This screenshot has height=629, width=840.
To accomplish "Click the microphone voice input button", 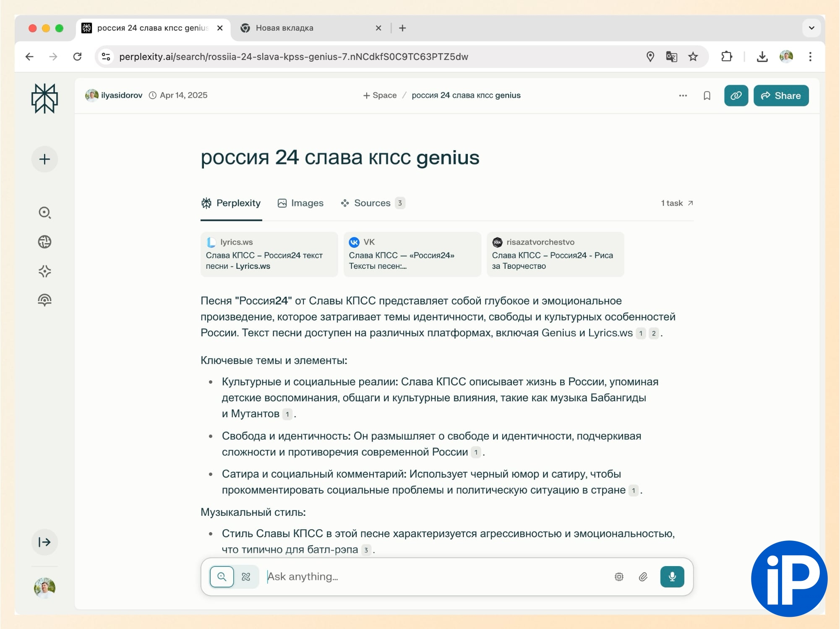I will [x=672, y=577].
